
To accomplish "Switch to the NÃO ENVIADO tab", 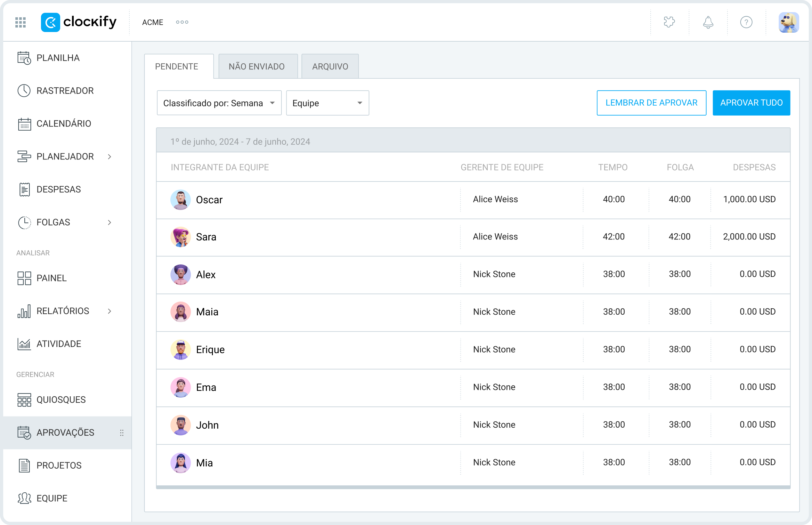I will (257, 66).
